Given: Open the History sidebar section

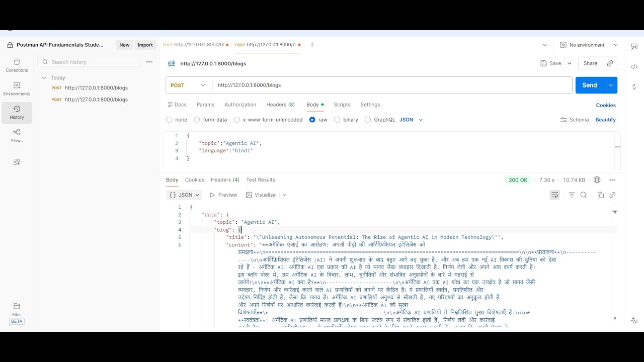Looking at the screenshot, I should pyautogui.click(x=17, y=113).
